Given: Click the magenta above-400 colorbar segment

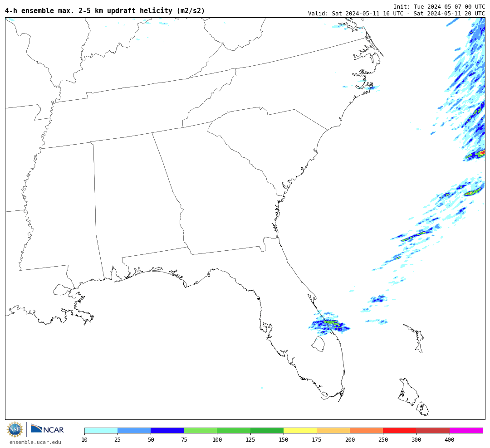Looking at the screenshot, I should pyautogui.click(x=466, y=430).
